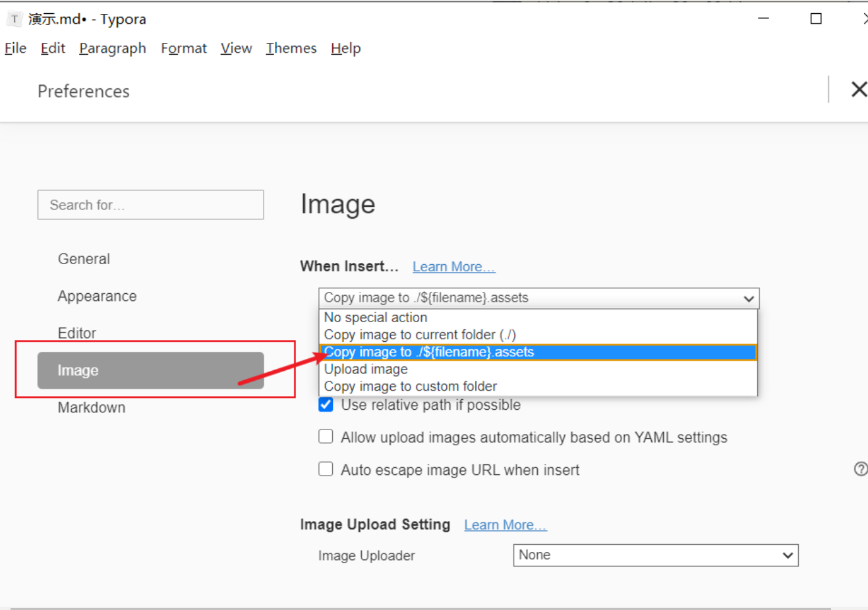Maximize the Typora window

point(816,19)
